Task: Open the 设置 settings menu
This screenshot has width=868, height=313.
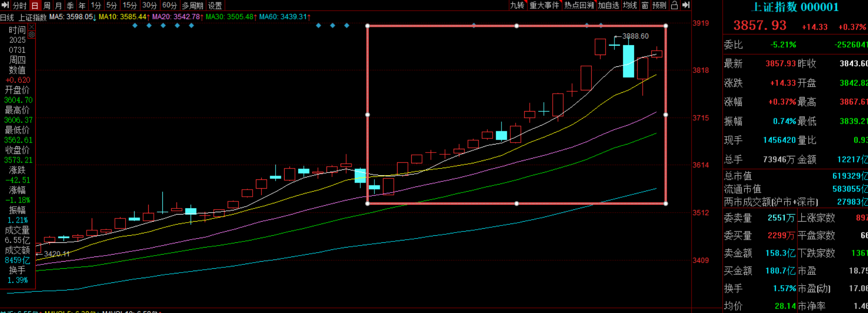Action: click(x=215, y=6)
